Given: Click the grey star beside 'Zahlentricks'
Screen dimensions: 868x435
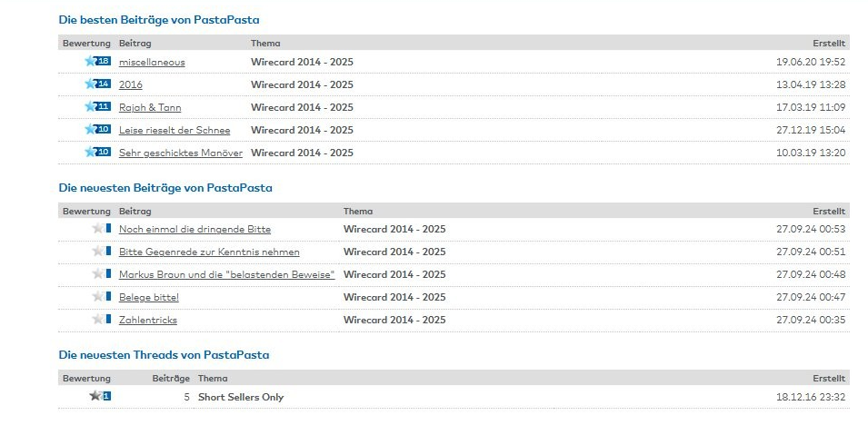Looking at the screenshot, I should (x=98, y=320).
